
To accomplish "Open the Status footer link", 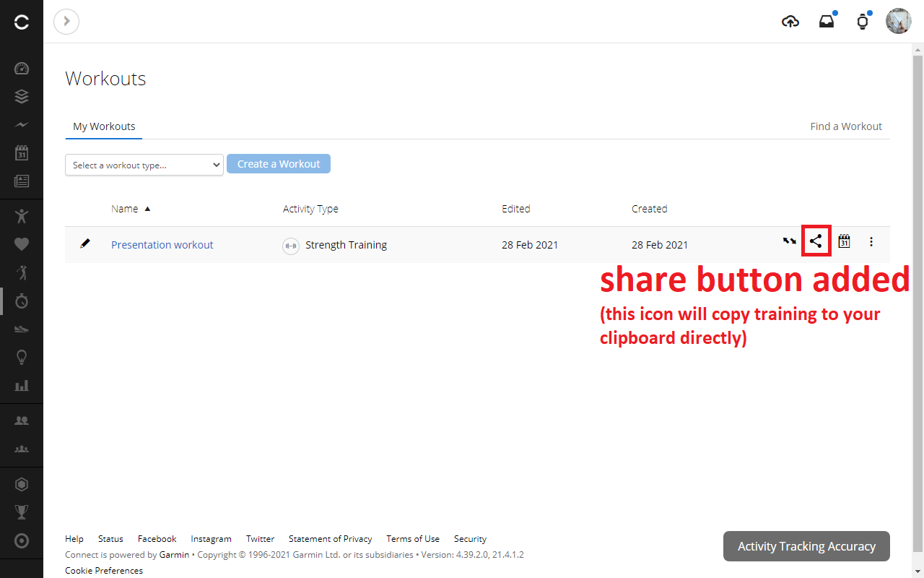I will point(110,539).
